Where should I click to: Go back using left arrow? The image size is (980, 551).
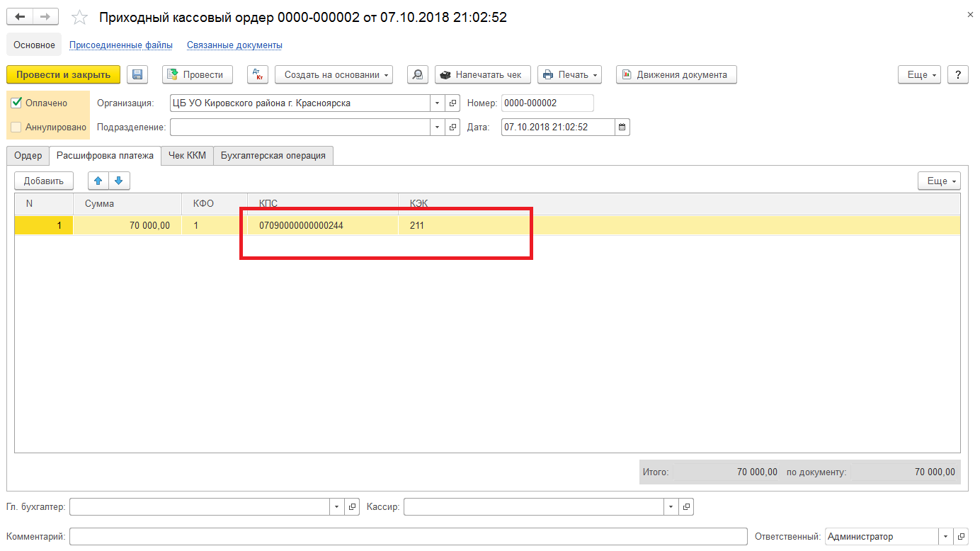20,17
